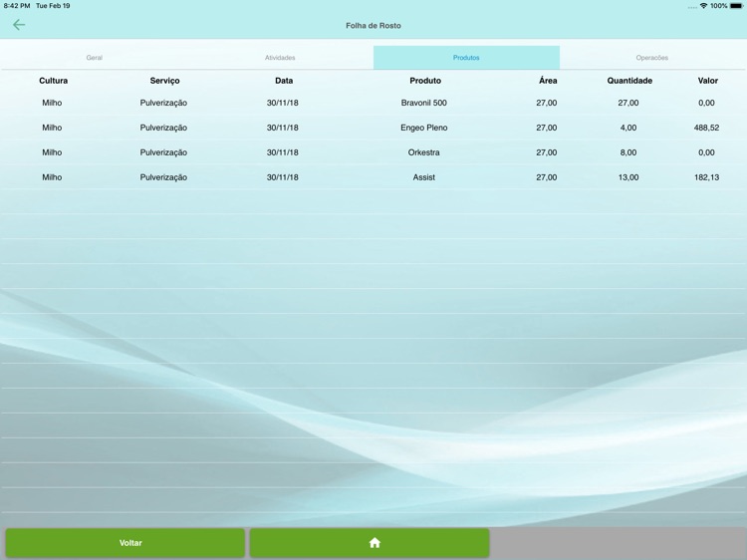Click quantity 4,00 in Engeo Pleno row
Image resolution: width=747 pixels, height=560 pixels.
pos(628,128)
